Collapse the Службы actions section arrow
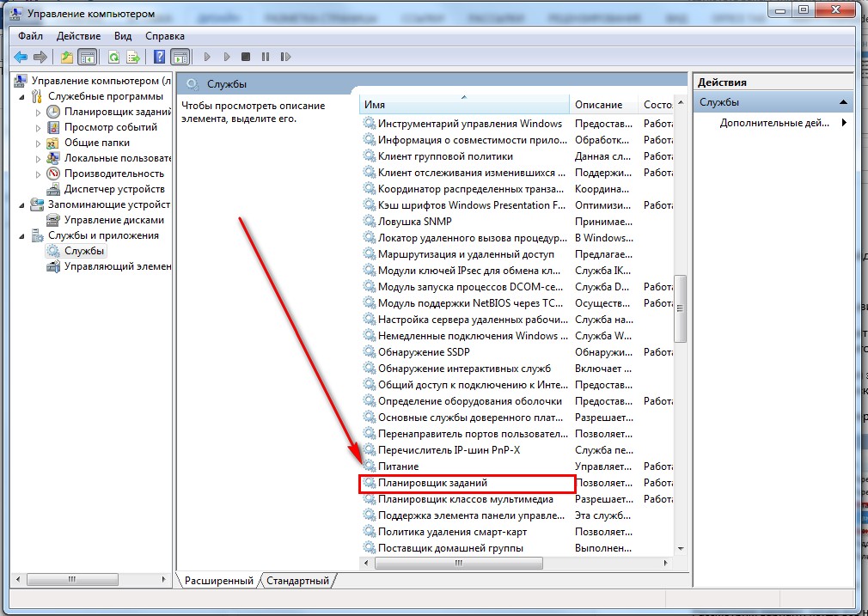The image size is (868, 616). (x=843, y=102)
